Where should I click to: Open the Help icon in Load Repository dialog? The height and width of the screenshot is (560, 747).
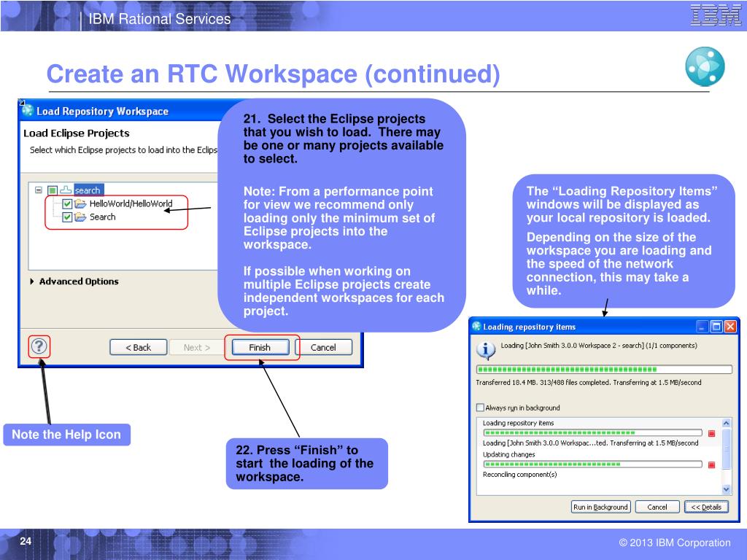tap(39, 346)
